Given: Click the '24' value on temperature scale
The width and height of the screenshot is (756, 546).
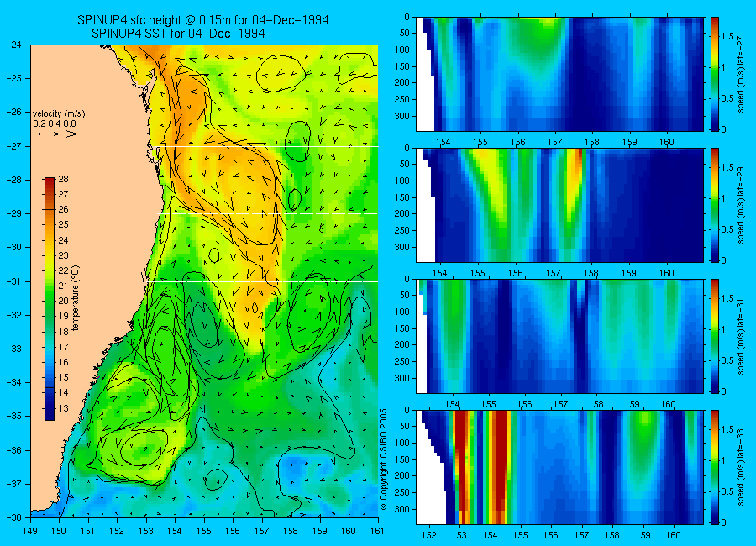Looking at the screenshot, I should [64, 240].
